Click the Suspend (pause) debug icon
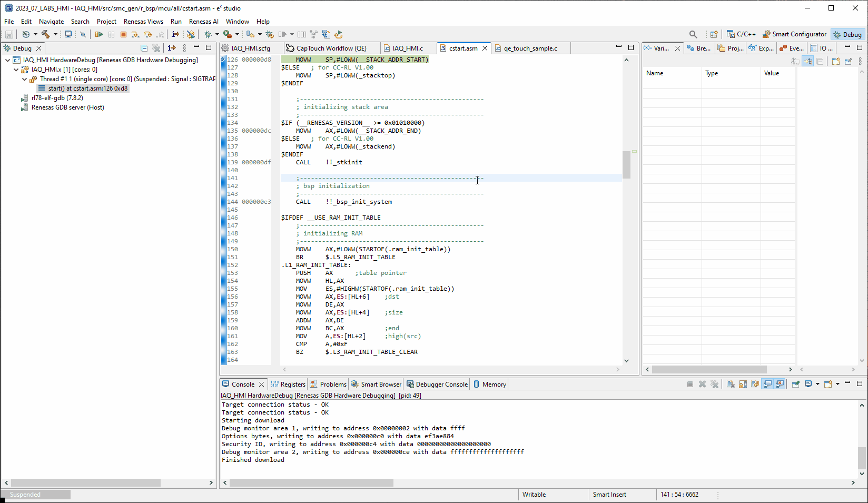The height and width of the screenshot is (503, 868). 111,34
